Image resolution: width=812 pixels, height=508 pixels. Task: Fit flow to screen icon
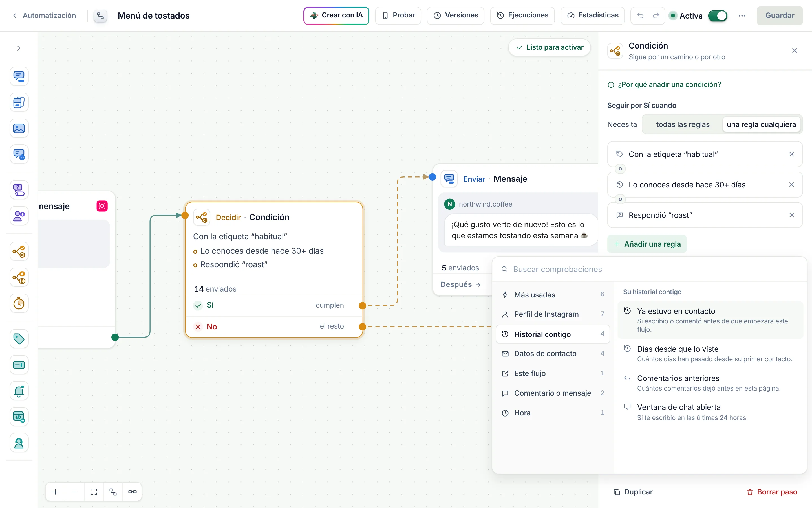coord(94,492)
